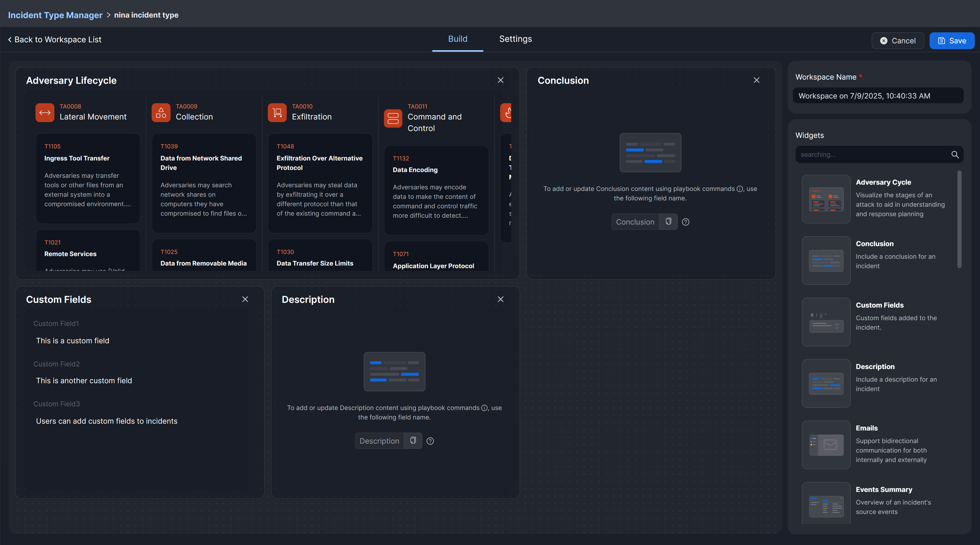
Task: Select the Build tab
Action: 458,39
